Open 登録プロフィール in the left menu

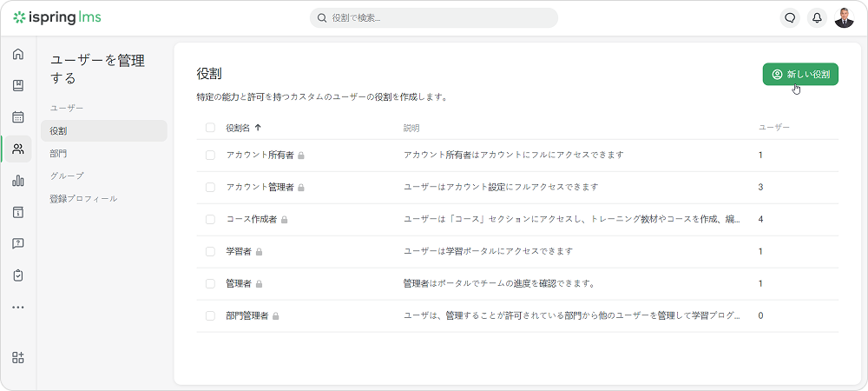(x=83, y=198)
